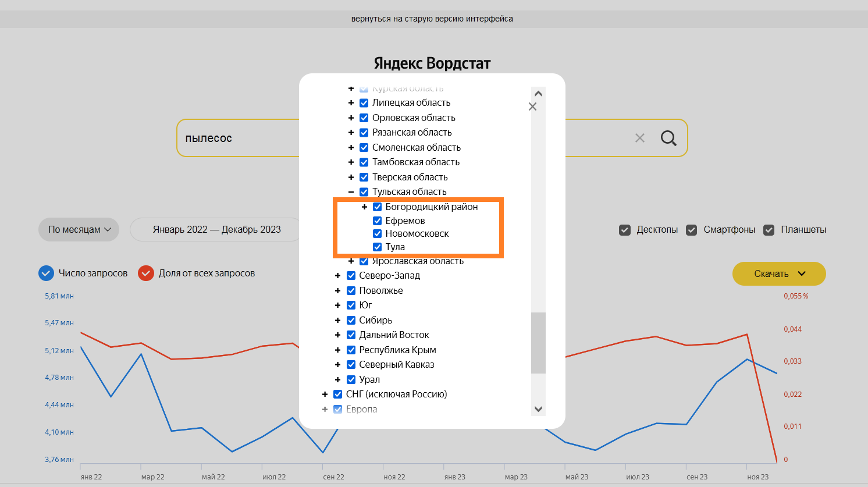
Task: Uncheck Тверская область checkbox
Action: [x=364, y=177]
